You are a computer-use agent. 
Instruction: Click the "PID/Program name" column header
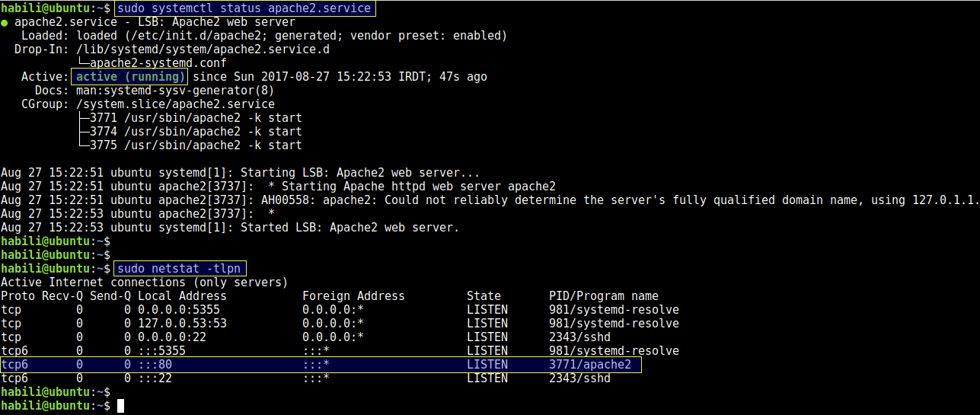click(604, 296)
